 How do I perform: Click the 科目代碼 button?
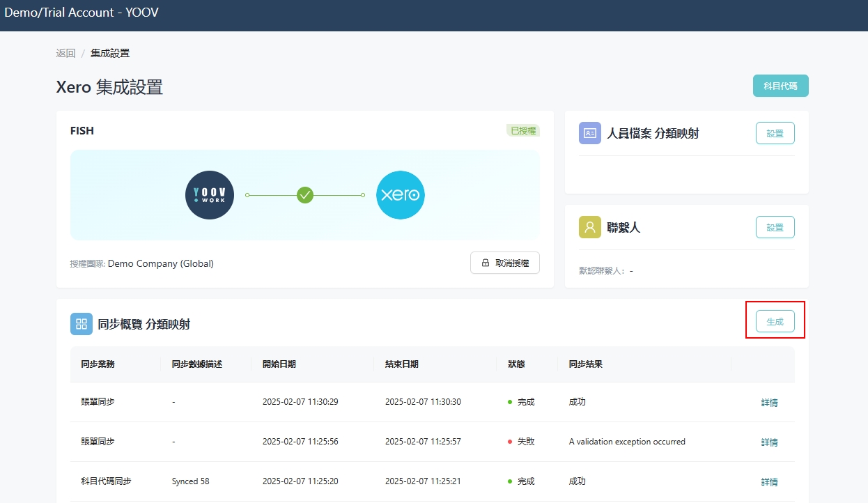coord(781,86)
